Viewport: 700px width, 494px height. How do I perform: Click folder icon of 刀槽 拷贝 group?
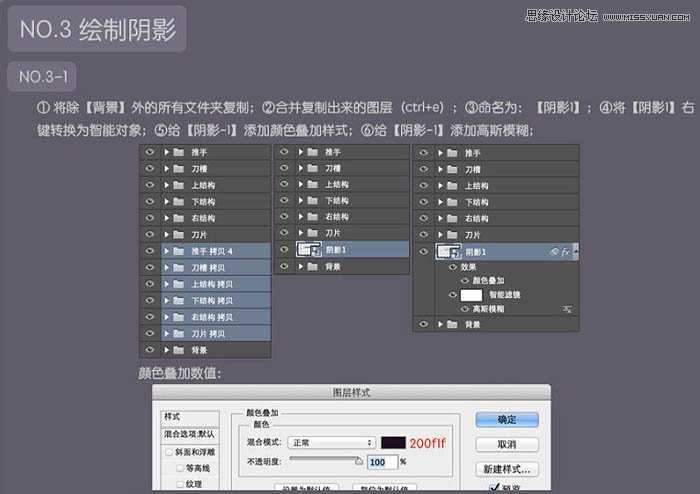(179, 268)
